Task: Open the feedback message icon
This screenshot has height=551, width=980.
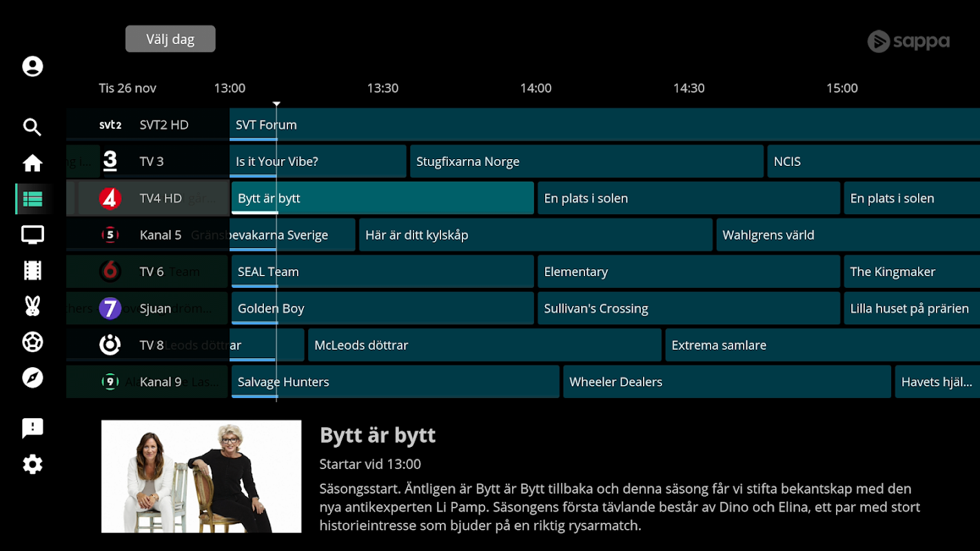Action: click(32, 428)
